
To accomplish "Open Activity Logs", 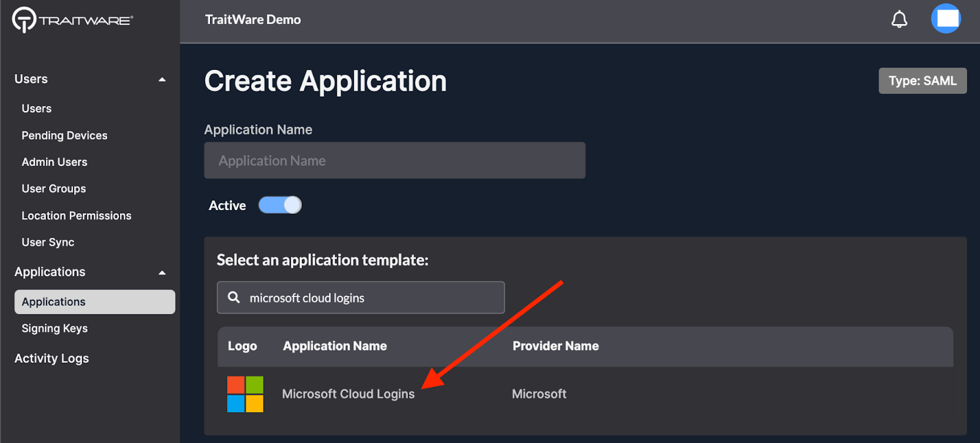I will tap(51, 358).
